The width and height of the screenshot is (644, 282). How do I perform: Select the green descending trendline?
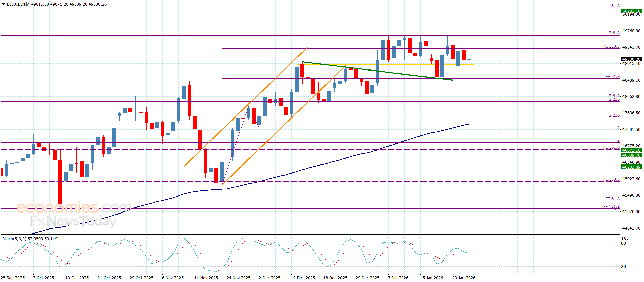tap(377, 71)
